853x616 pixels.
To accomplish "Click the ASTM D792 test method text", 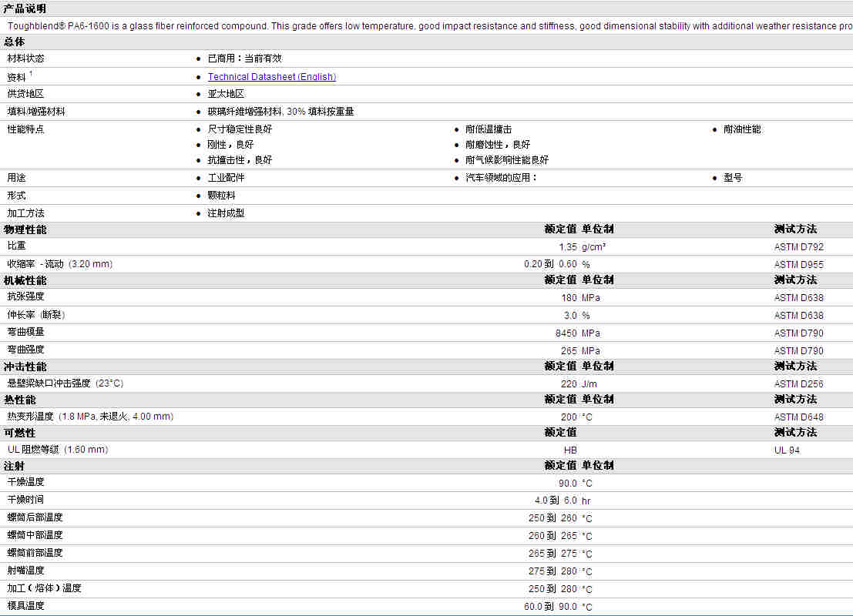I will point(798,247).
